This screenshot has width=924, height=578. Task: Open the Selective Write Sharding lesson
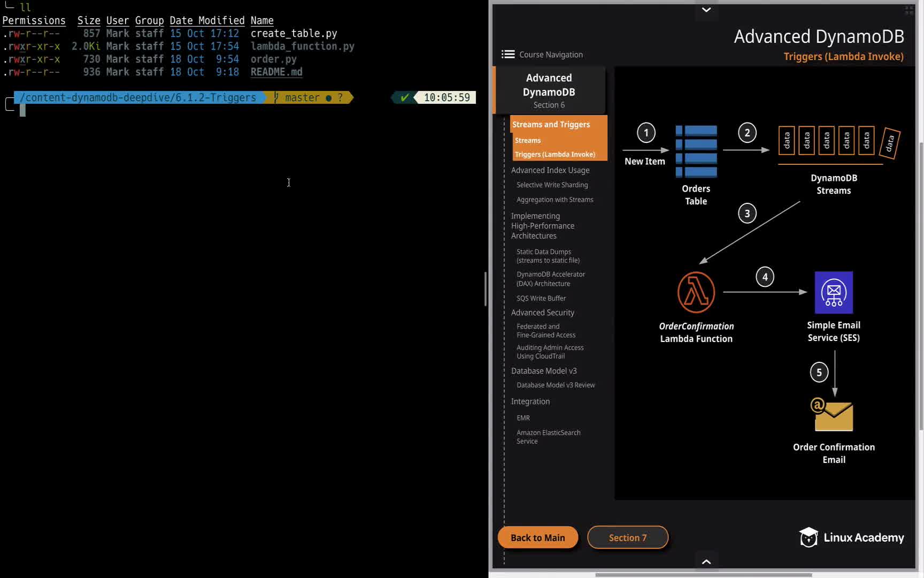click(552, 185)
